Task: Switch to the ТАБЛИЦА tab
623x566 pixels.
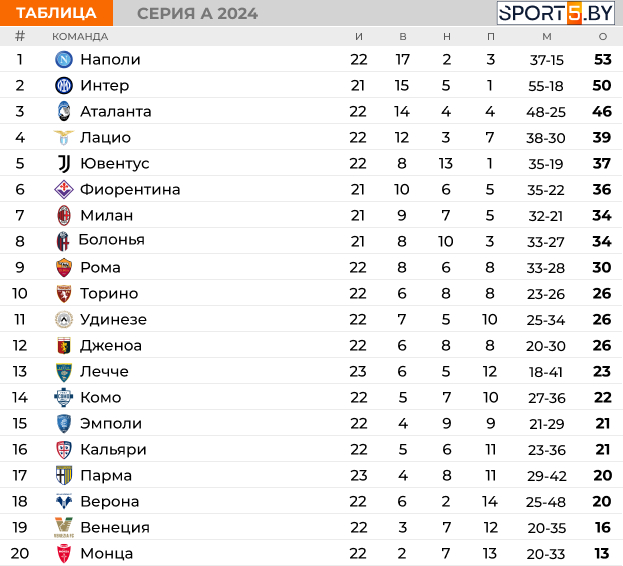Action: tap(56, 13)
